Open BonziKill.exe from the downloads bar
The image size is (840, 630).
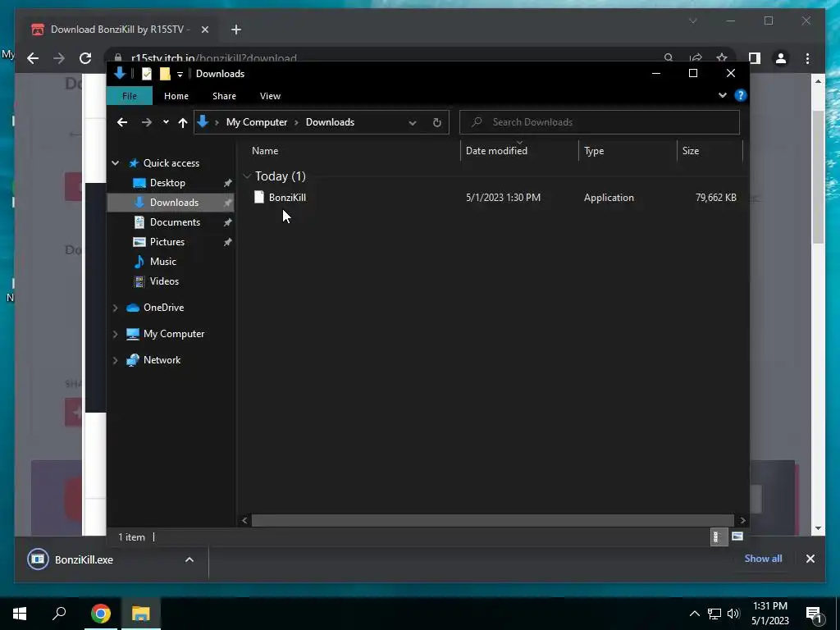coord(84,559)
